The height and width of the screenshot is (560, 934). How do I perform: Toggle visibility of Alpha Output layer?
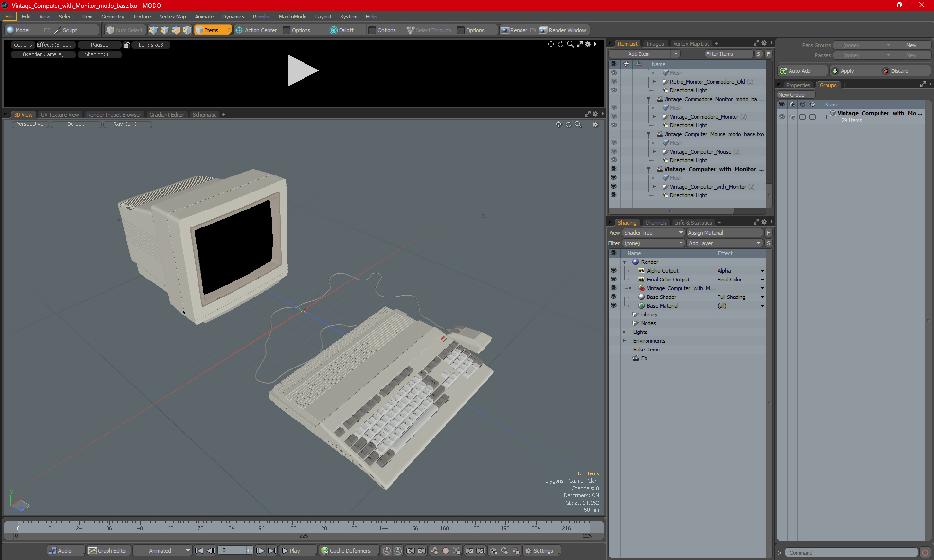pos(614,271)
